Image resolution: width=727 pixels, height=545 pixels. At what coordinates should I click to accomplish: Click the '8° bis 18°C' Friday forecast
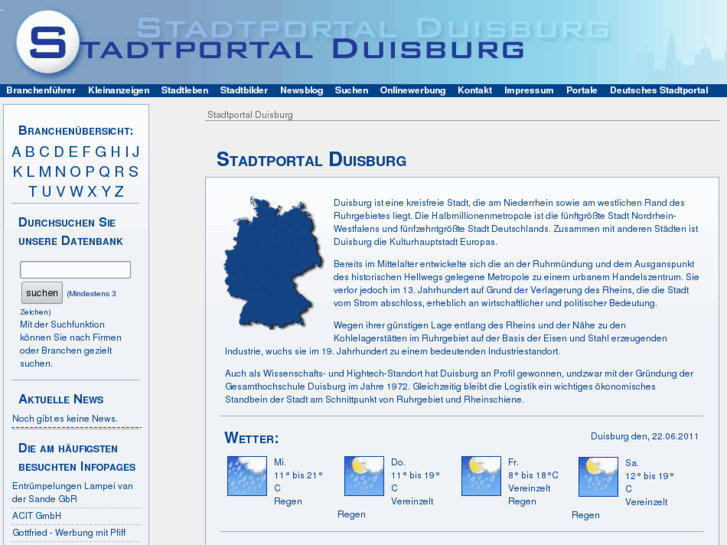pos(533,475)
